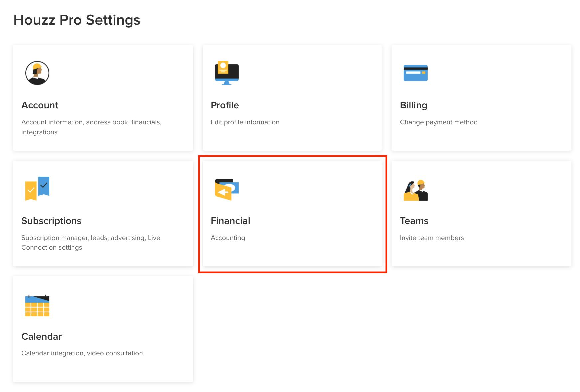Click the Calendar grid icon
The width and height of the screenshot is (580, 392).
[37, 306]
